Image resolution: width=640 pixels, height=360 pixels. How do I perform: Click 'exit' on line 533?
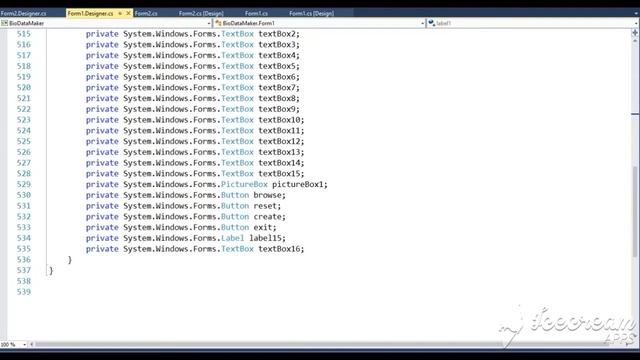pyautogui.click(x=263, y=227)
